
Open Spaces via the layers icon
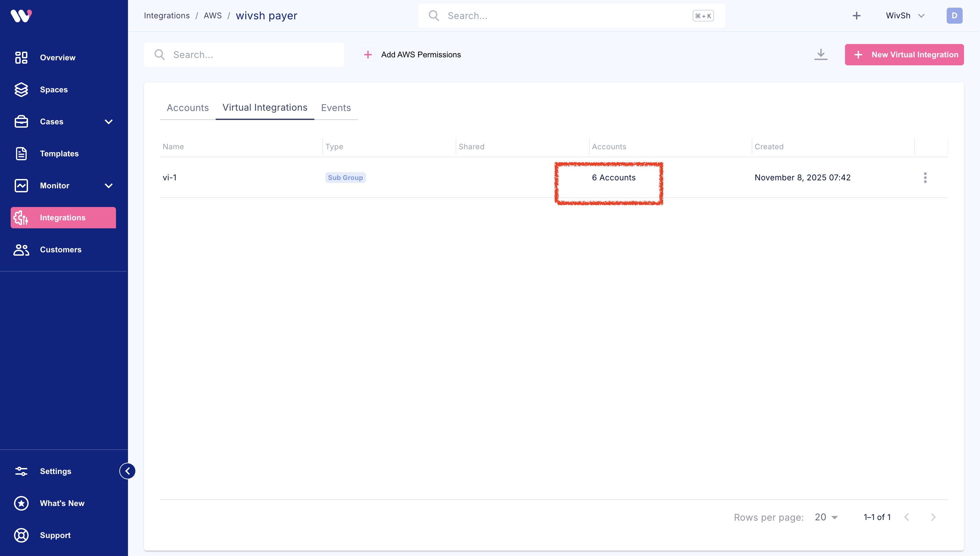coord(21,90)
